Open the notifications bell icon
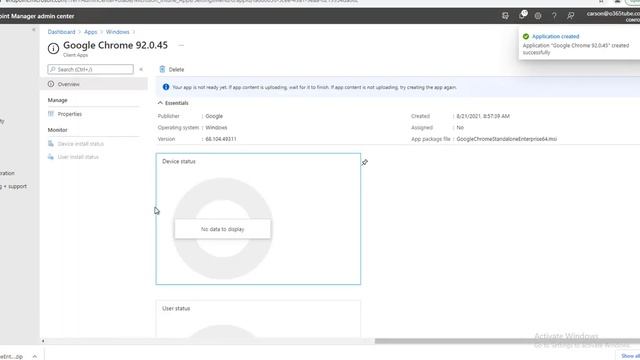The height and width of the screenshot is (360, 640). click(x=522, y=16)
